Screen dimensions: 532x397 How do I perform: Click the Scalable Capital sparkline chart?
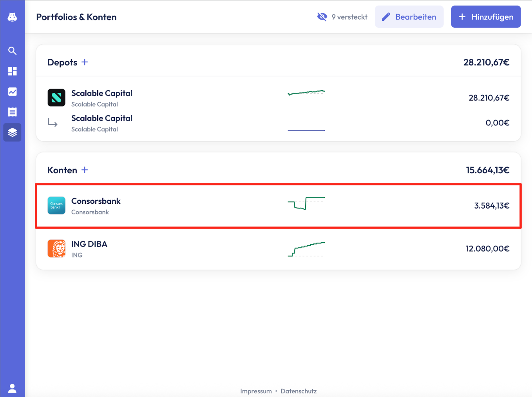coord(306,93)
